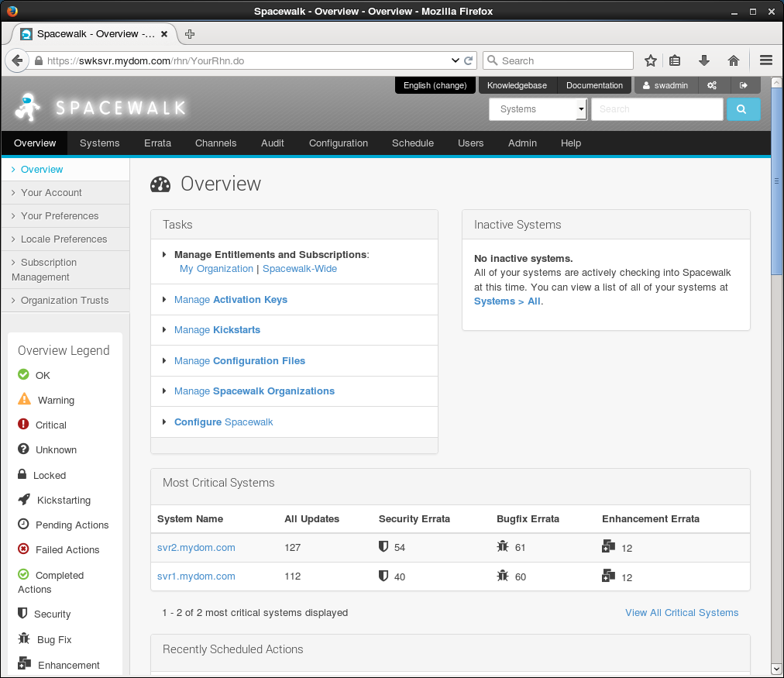Select Your Account in the sidebar
The image size is (784, 678).
pyautogui.click(x=66, y=192)
